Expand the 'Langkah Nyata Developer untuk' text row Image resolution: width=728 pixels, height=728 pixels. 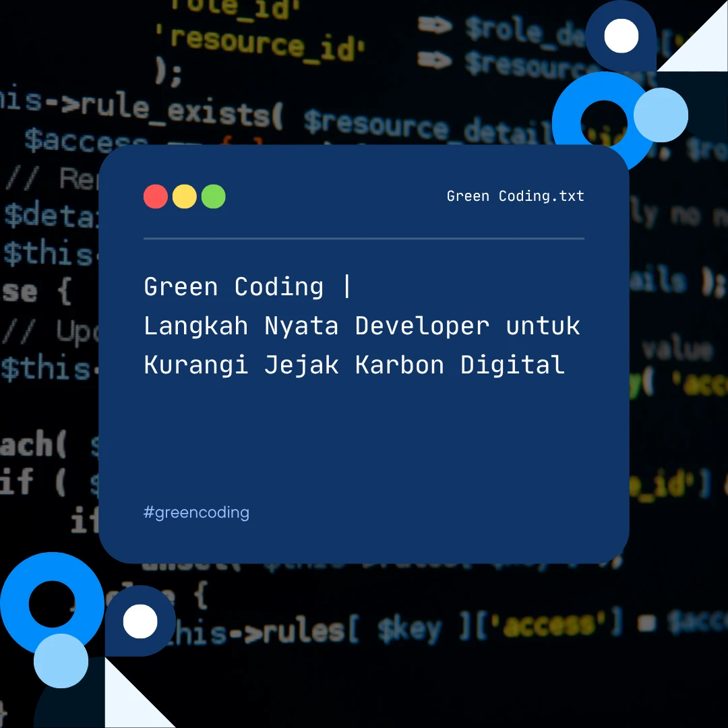coord(361,326)
